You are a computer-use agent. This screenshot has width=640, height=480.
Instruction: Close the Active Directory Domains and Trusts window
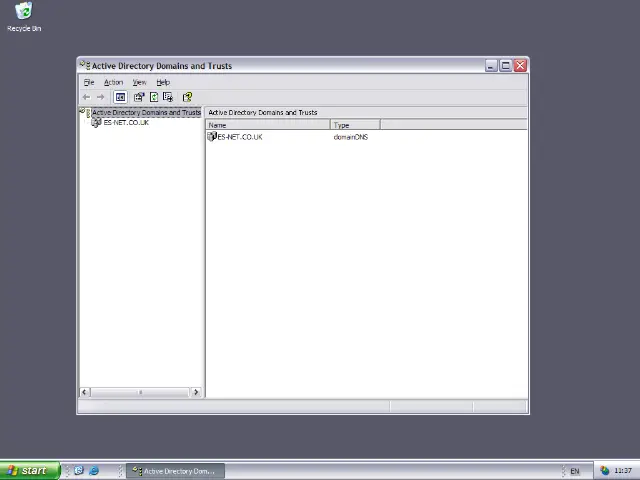coord(520,65)
